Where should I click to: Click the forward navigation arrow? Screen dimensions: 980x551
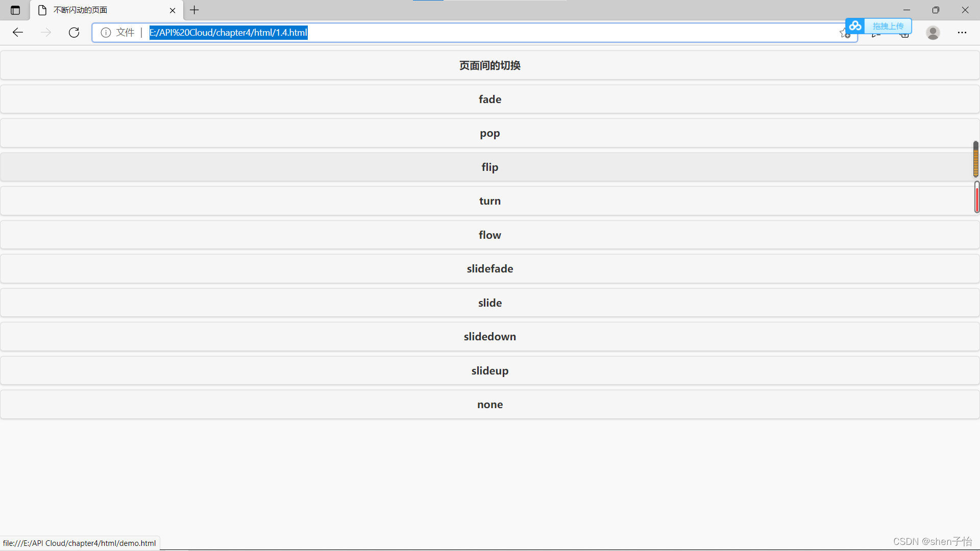(x=46, y=33)
